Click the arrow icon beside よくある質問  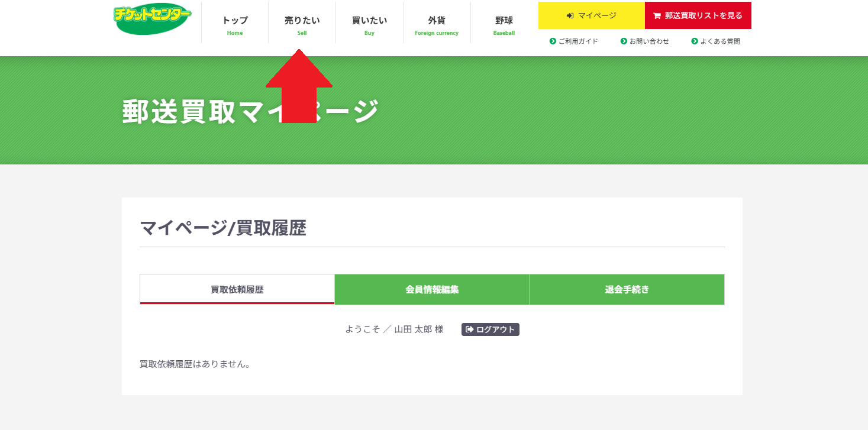695,41
